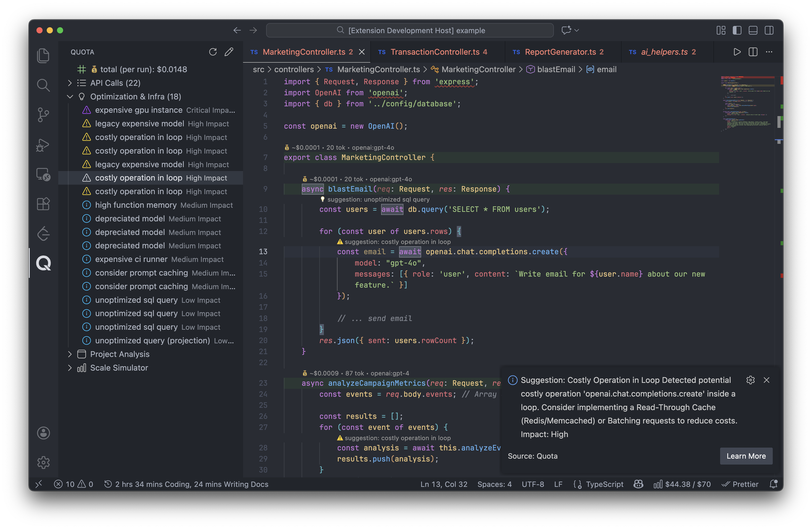Select expensive gpu instance Critical item

coord(139,110)
